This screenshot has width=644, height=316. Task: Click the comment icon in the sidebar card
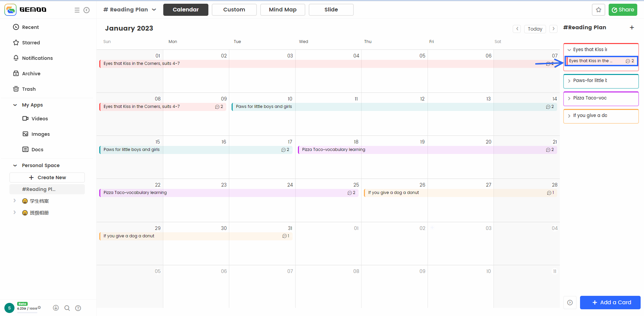pos(628,61)
